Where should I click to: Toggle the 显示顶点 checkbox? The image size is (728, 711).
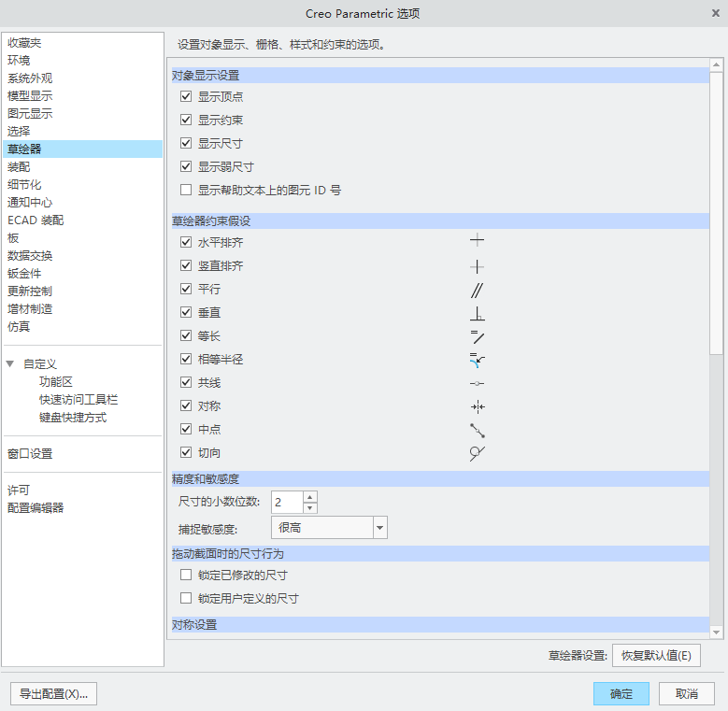186,96
